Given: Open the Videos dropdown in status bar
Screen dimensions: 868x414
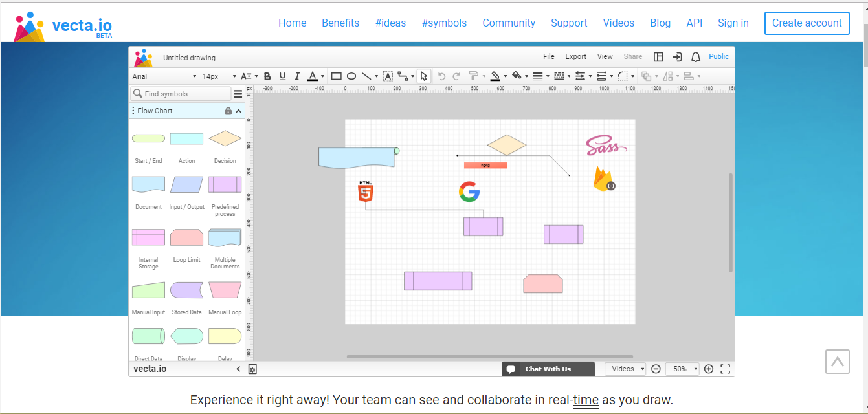Looking at the screenshot, I should pyautogui.click(x=626, y=369).
